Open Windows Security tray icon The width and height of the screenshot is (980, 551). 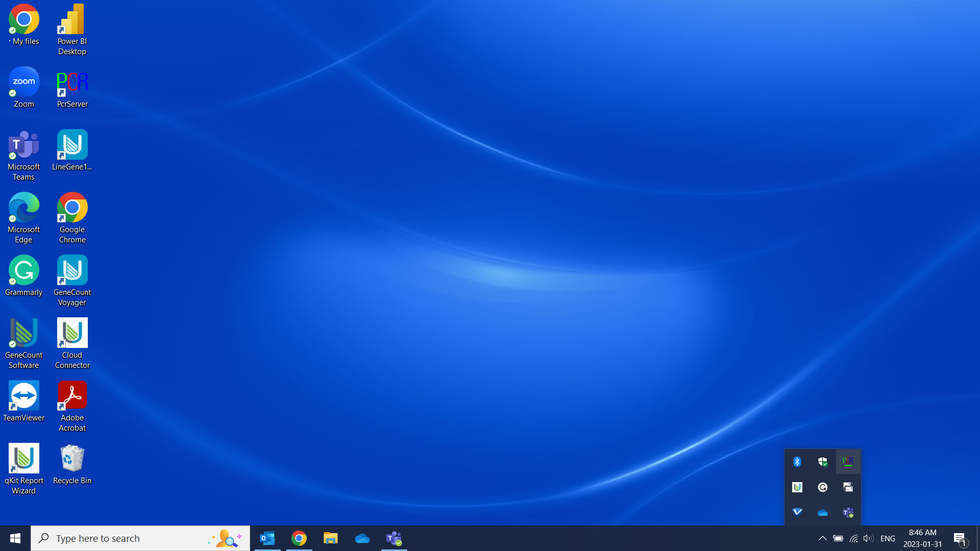823,462
